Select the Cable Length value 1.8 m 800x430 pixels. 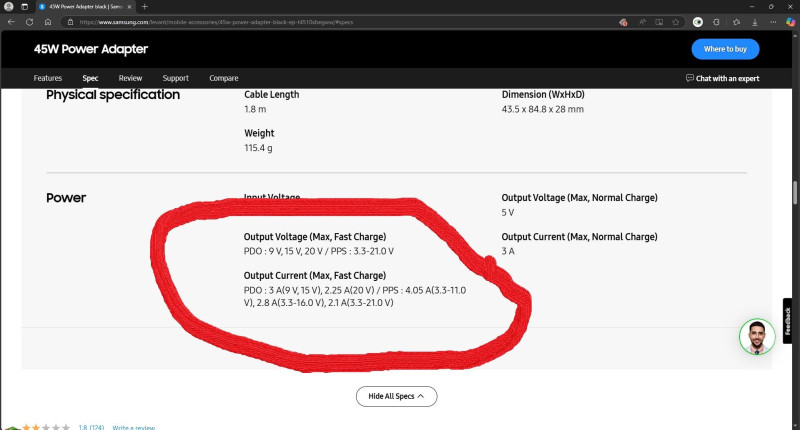point(255,109)
